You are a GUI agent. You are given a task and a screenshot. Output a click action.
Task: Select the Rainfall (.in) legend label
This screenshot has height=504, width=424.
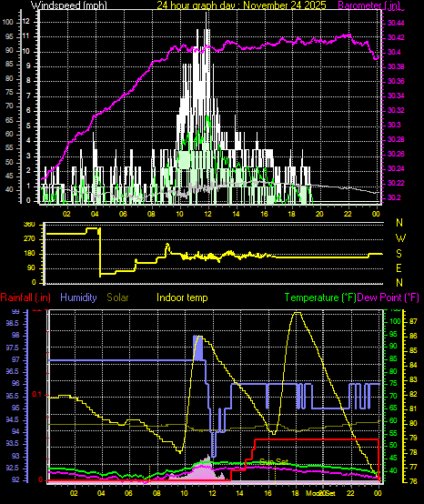(x=25, y=297)
